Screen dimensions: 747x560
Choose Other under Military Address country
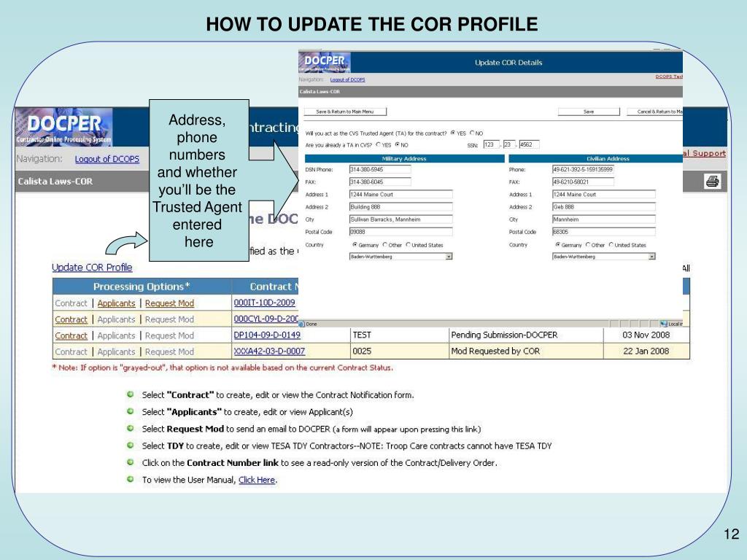click(385, 245)
